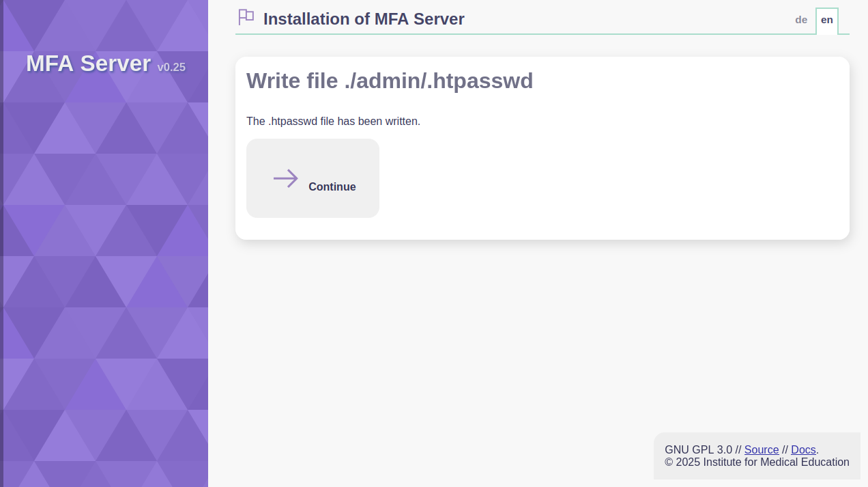Image resolution: width=868 pixels, height=487 pixels.
Task: Click the v0.25 version label
Action: click(x=171, y=67)
